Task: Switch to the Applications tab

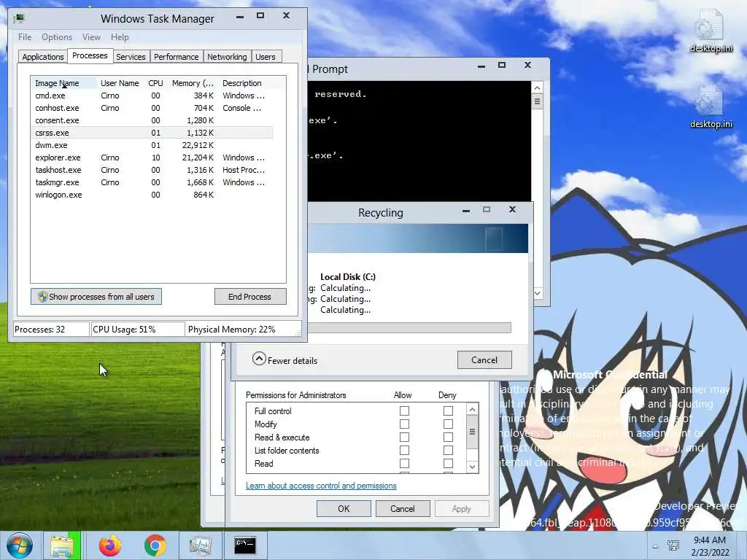Action: (43, 57)
